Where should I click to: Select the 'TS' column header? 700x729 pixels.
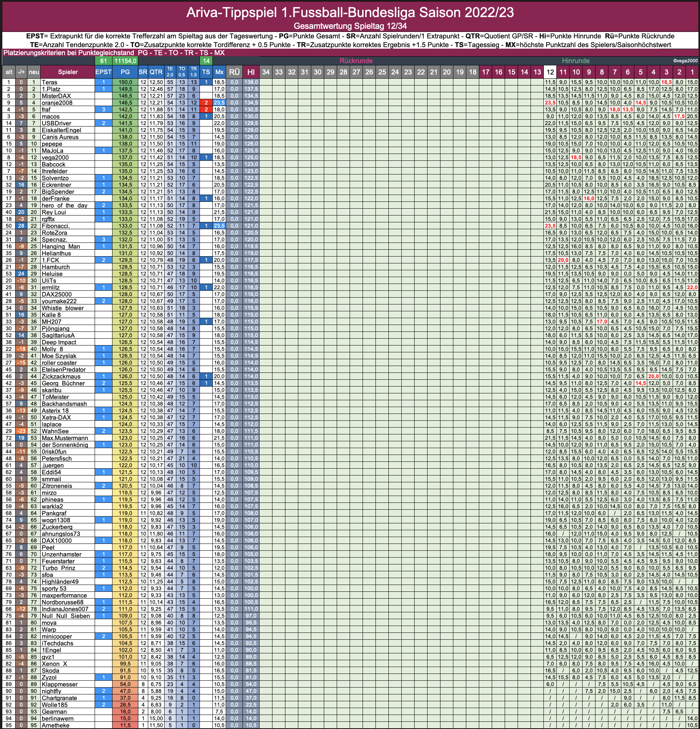[206, 72]
